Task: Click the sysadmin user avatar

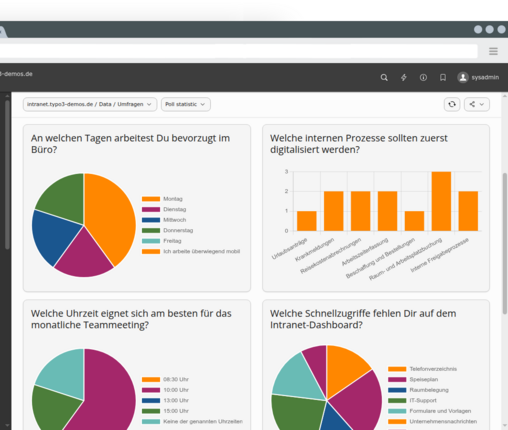Action: point(463,77)
